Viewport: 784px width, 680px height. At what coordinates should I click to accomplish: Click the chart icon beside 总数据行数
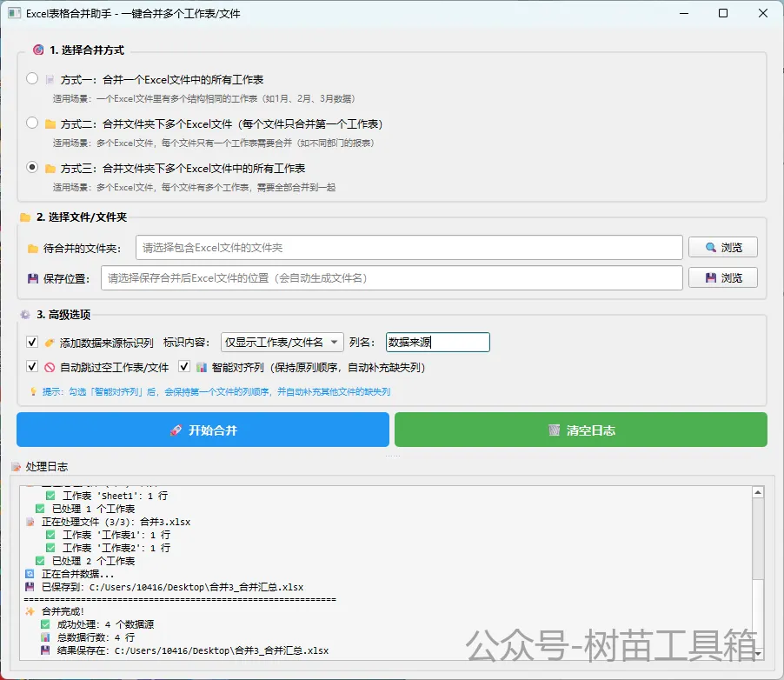coord(45,637)
